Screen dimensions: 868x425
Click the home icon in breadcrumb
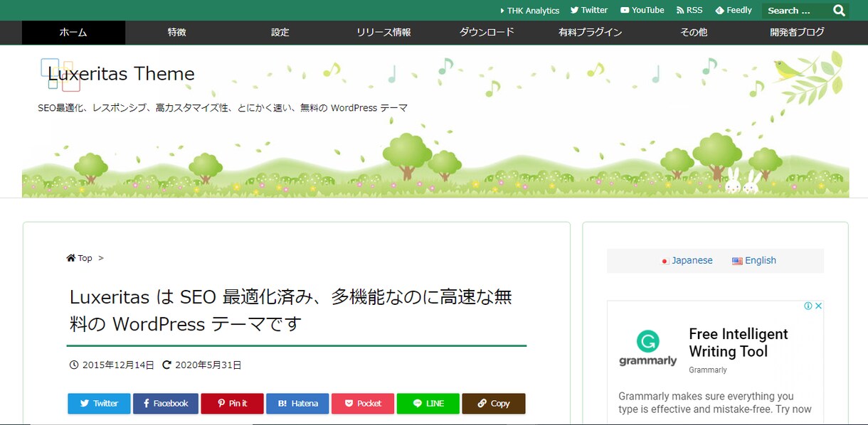click(70, 258)
